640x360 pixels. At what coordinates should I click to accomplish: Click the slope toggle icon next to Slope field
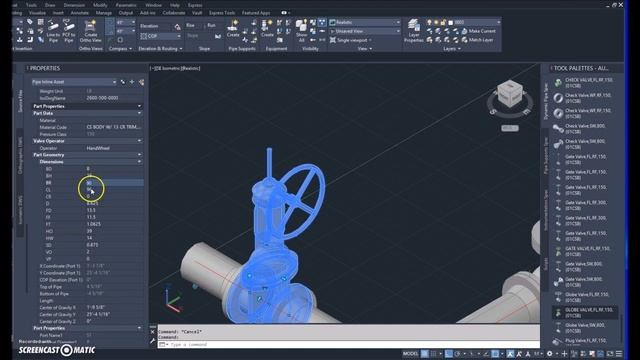pos(218,36)
